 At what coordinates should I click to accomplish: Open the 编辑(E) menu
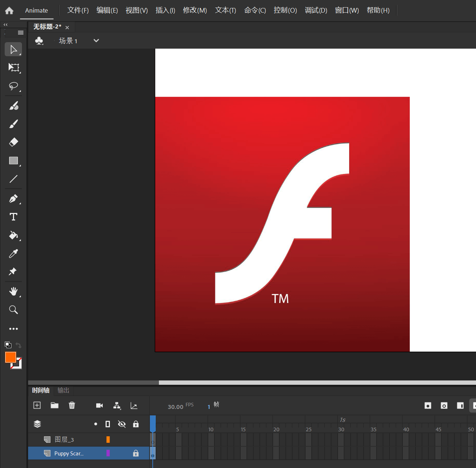[x=107, y=10]
